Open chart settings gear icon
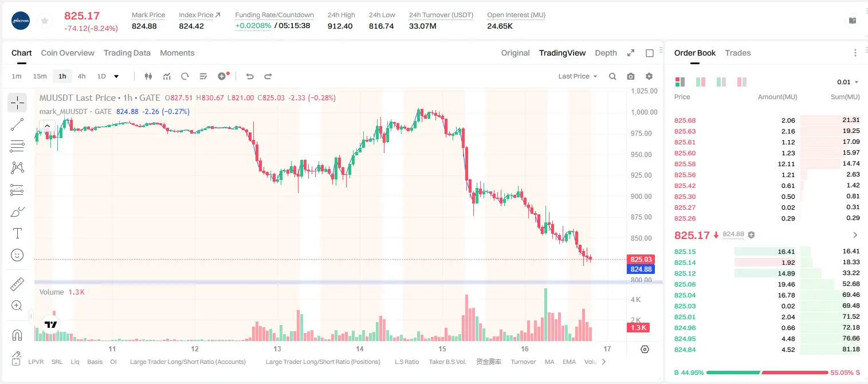The image size is (868, 384). click(x=649, y=76)
